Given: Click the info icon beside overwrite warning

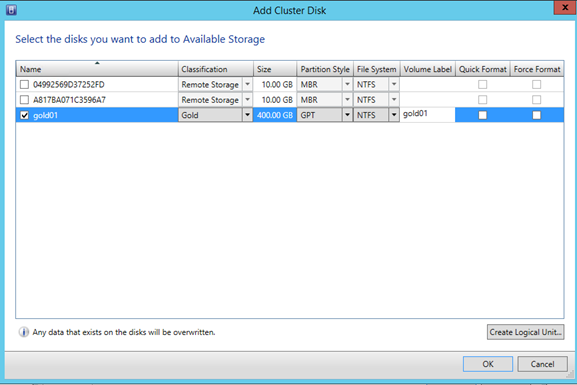Looking at the screenshot, I should [24, 332].
